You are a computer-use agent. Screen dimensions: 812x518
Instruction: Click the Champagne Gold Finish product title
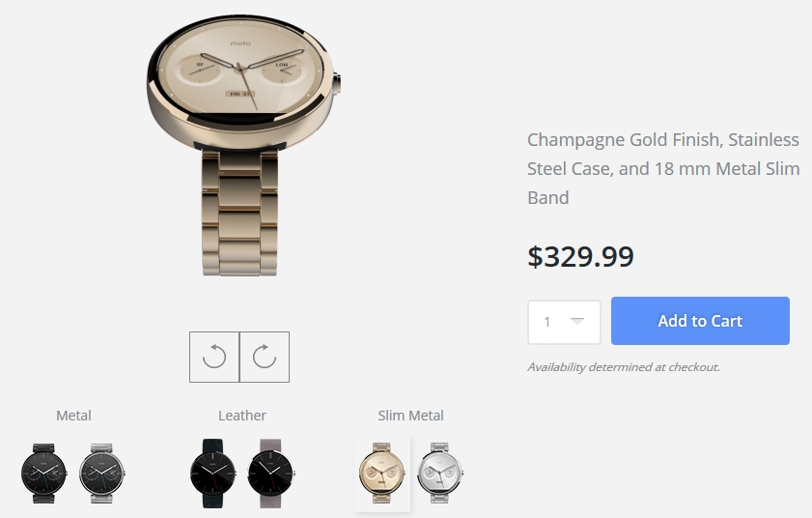[x=663, y=168]
